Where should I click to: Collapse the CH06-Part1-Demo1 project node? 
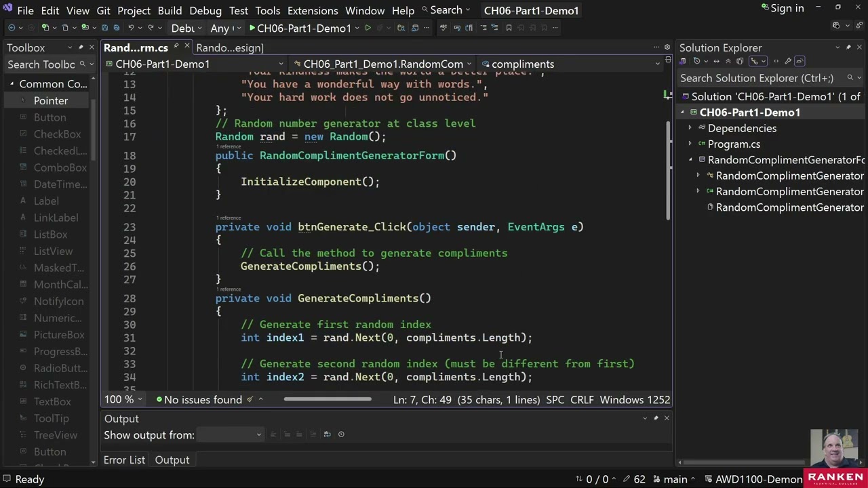pos(682,113)
